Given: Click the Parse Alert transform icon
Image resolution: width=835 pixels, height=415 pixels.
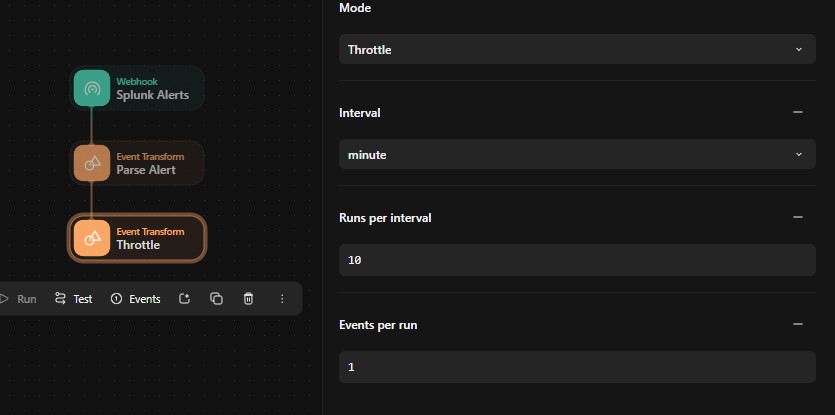Looking at the screenshot, I should [92, 164].
